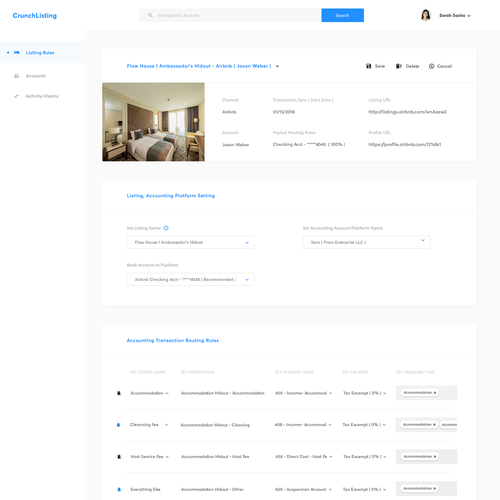Focus the Find Specific Account search field
Viewport: 500px width, 500px height.
[x=230, y=15]
